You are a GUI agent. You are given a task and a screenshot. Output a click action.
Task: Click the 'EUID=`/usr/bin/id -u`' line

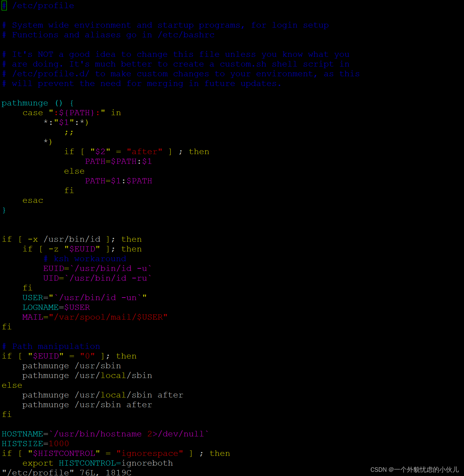coord(97,269)
